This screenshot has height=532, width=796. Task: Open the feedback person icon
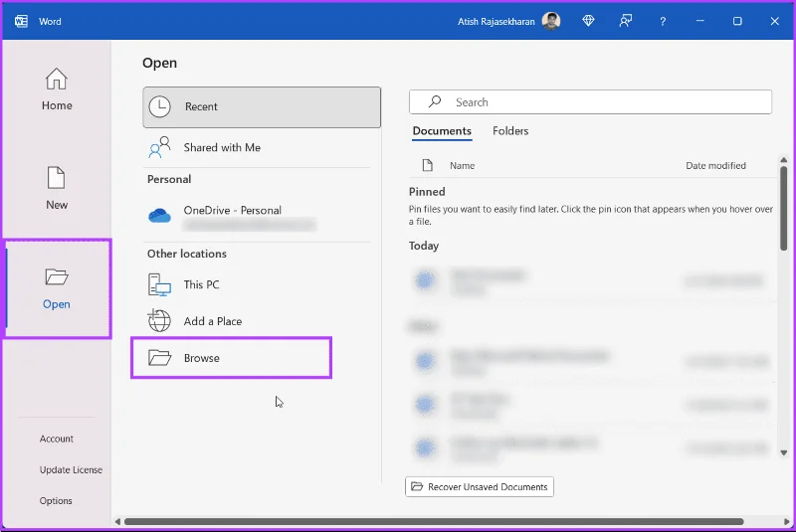tap(626, 21)
